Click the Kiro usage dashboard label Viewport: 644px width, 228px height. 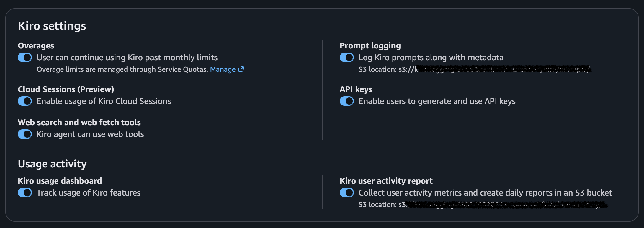click(x=60, y=181)
